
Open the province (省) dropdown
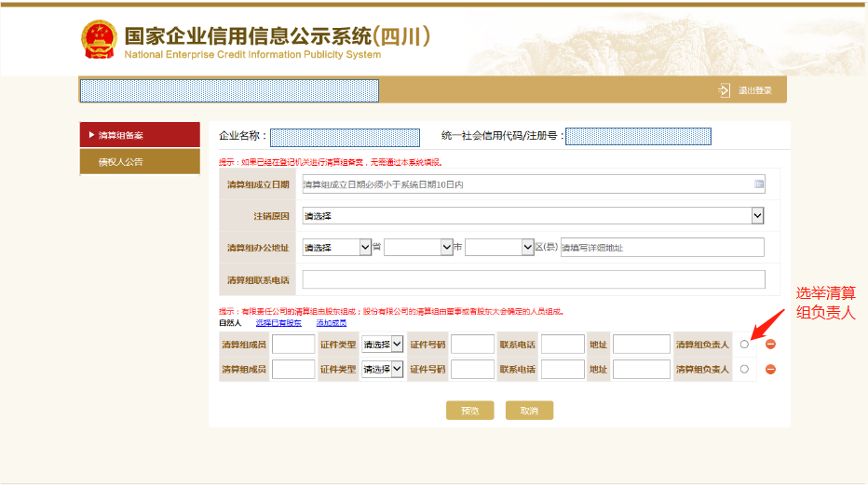click(336, 247)
